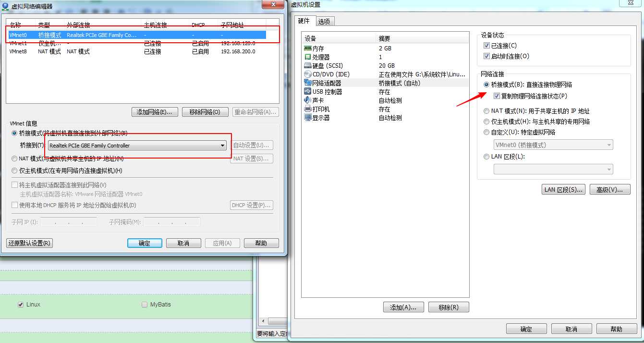644x343 pixels.
Task: Open the LAN 区段(S)... button
Action: pos(564,189)
